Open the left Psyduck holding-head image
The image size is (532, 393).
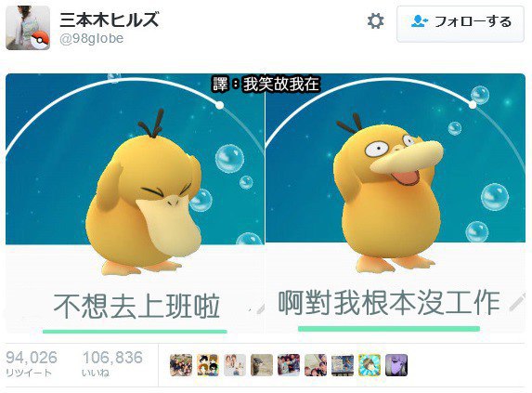135,203
